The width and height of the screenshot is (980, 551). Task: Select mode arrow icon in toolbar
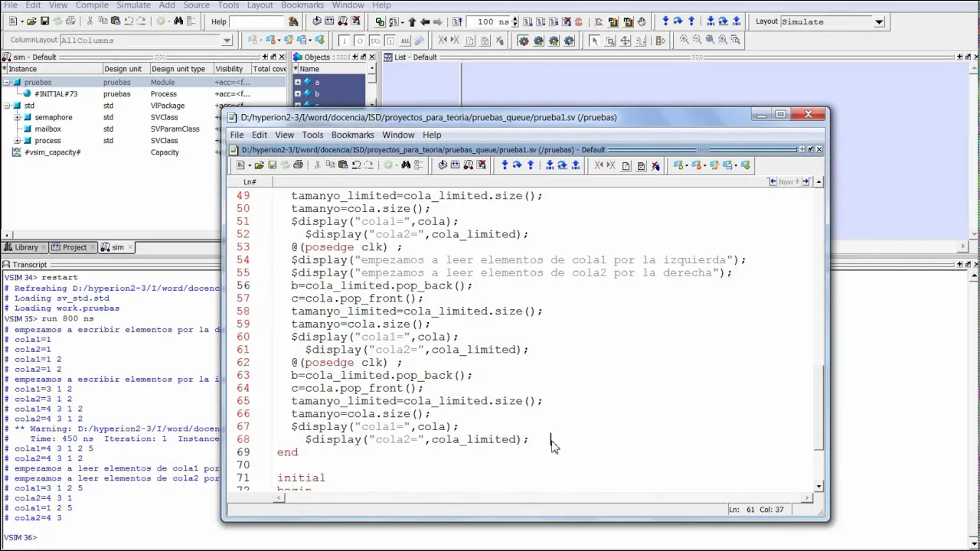(594, 41)
